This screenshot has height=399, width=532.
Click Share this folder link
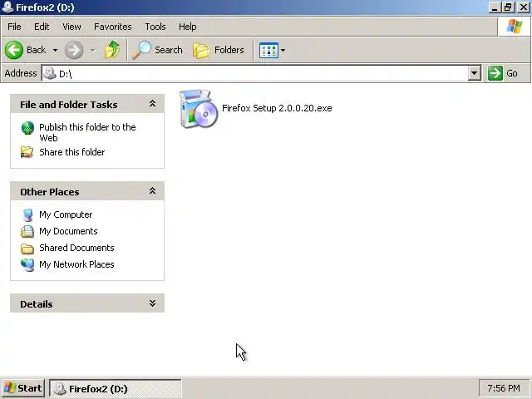coord(72,152)
